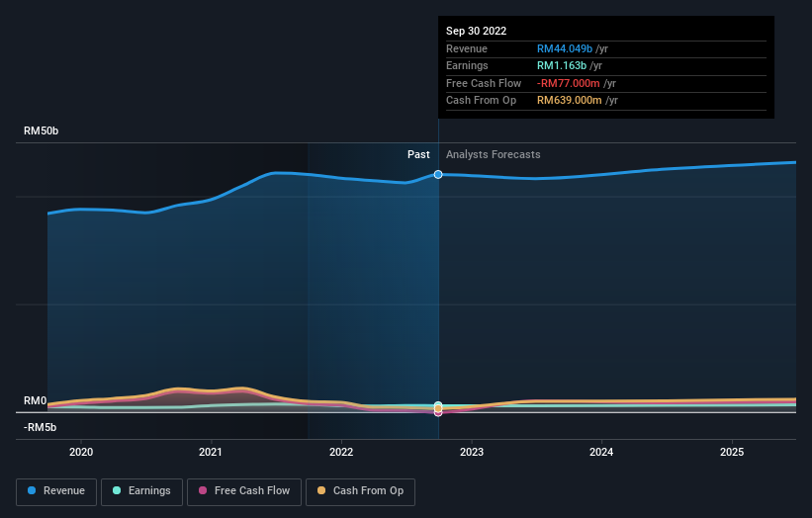
Task: Click the Cash From Op row label in tooltip
Action: [481, 101]
